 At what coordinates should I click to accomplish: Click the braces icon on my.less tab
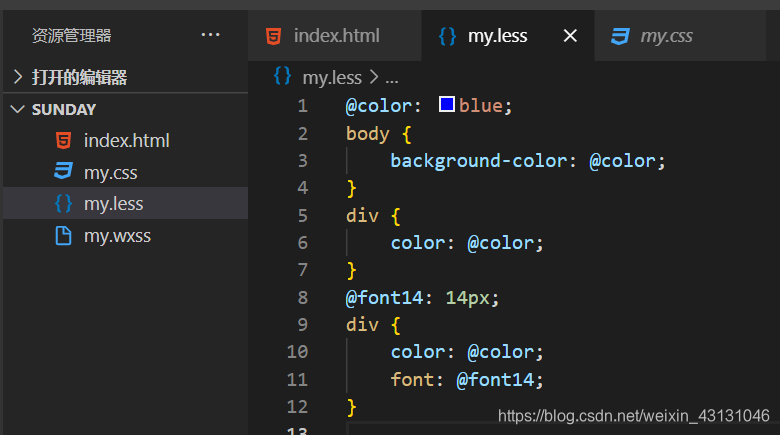coord(447,36)
